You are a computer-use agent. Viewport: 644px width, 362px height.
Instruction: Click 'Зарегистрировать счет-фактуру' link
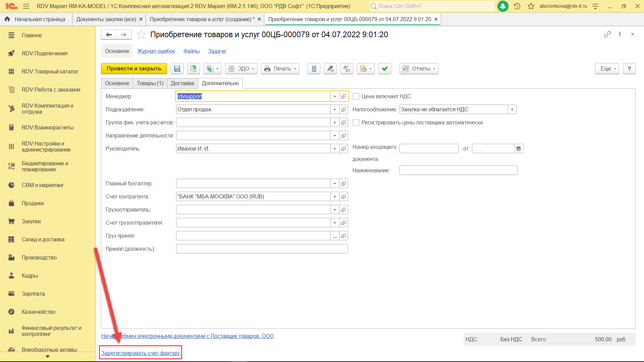click(141, 353)
